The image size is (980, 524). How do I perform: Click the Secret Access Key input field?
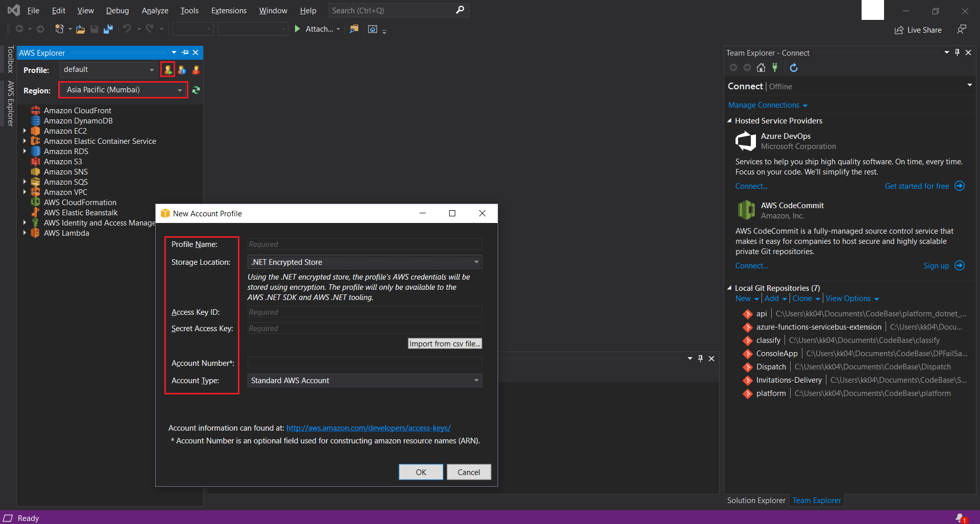365,329
